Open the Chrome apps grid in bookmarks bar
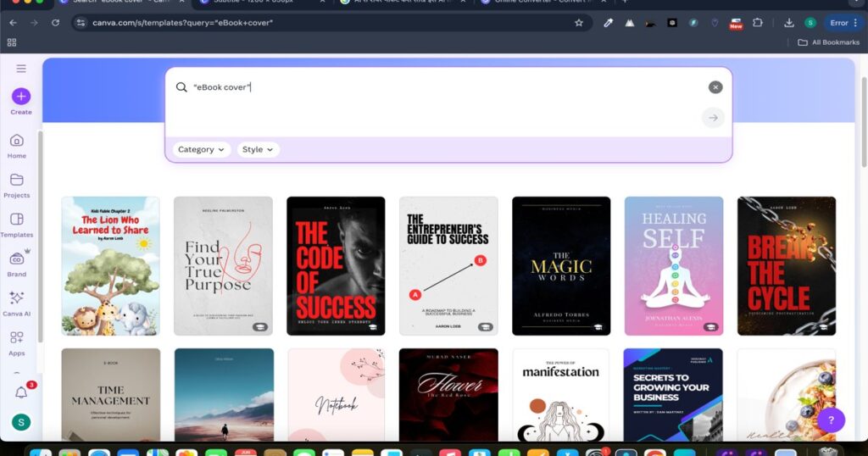 [x=12, y=42]
